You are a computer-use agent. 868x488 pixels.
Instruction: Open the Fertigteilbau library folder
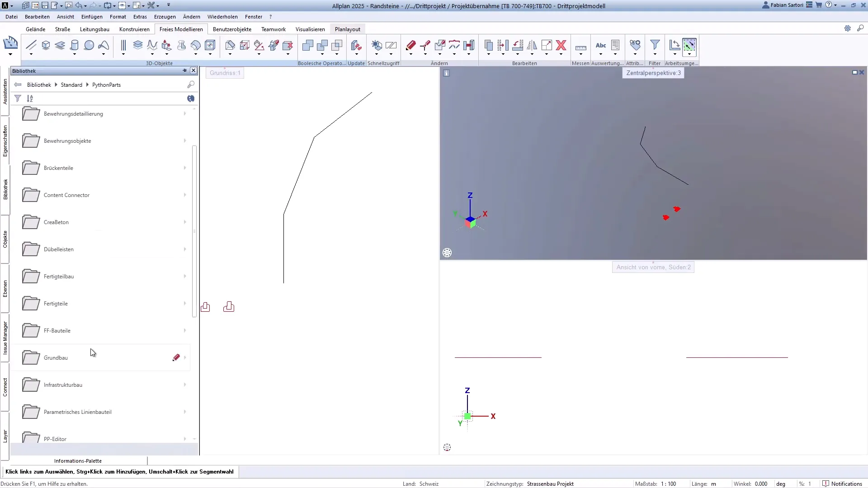[x=59, y=277]
